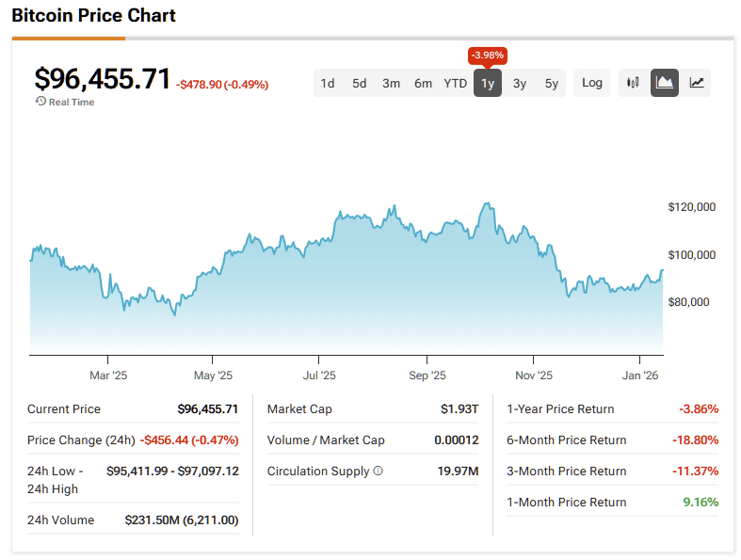Click the 1-Month Price Return 9.16%

(x=701, y=502)
